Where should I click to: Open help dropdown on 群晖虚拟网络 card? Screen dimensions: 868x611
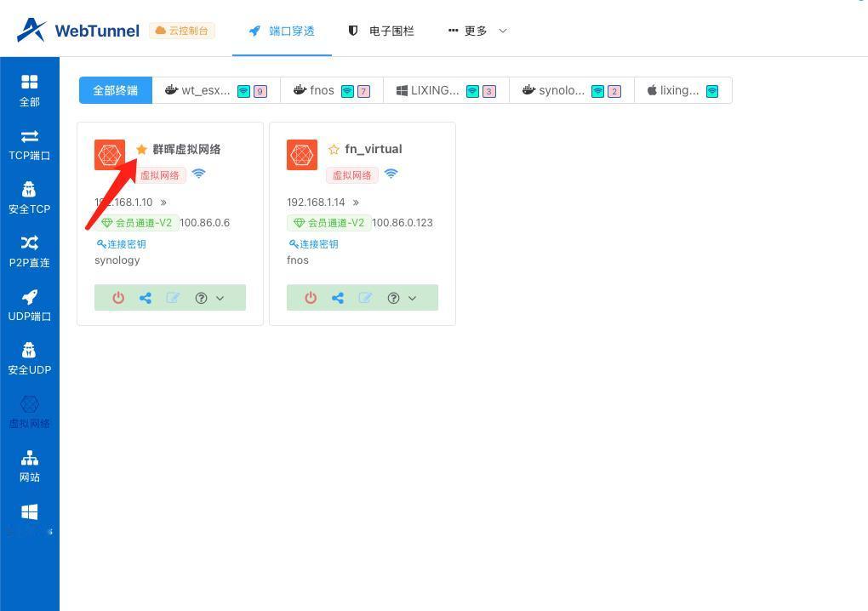tap(209, 298)
